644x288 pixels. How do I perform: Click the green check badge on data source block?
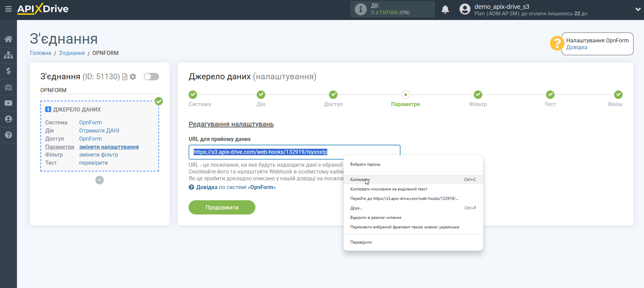click(158, 101)
